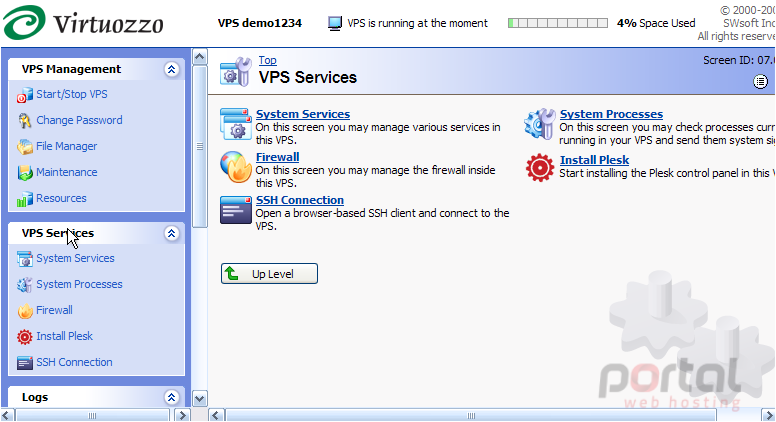This screenshot has width=776, height=422.
Task: Click the '4% Space Used' text
Action: (656, 23)
